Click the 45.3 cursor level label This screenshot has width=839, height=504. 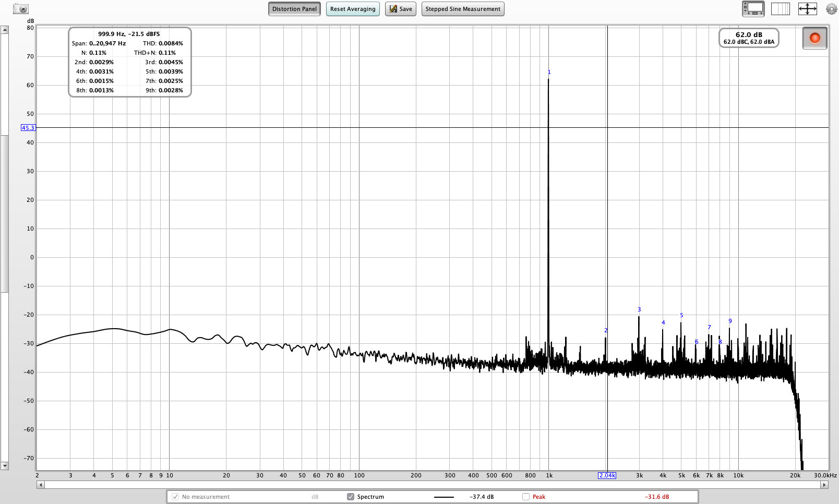28,128
